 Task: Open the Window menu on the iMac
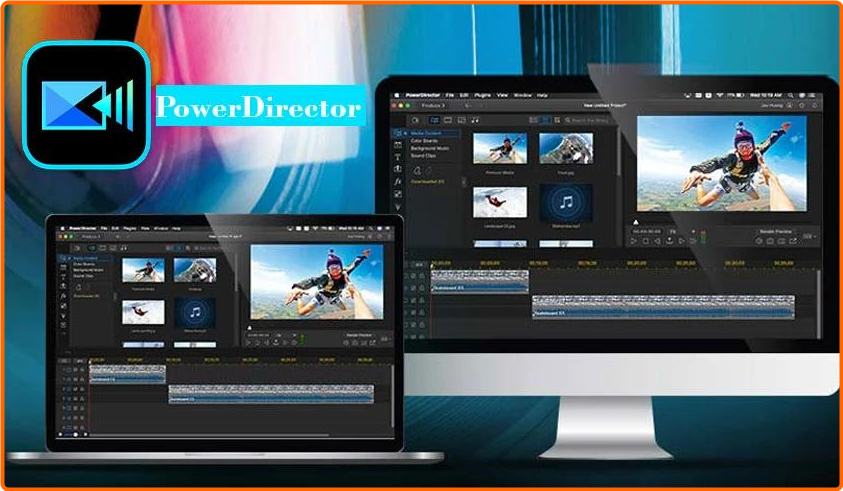[523, 95]
